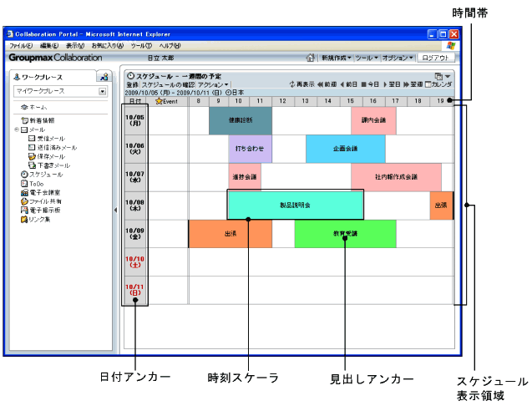Open the ToDo item in the sidebar
This screenshot has width=532, height=406.
pos(33,184)
